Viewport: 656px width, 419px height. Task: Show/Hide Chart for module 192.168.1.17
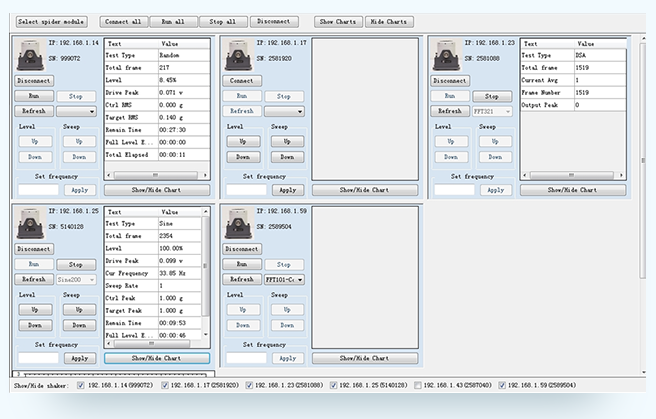coord(365,190)
